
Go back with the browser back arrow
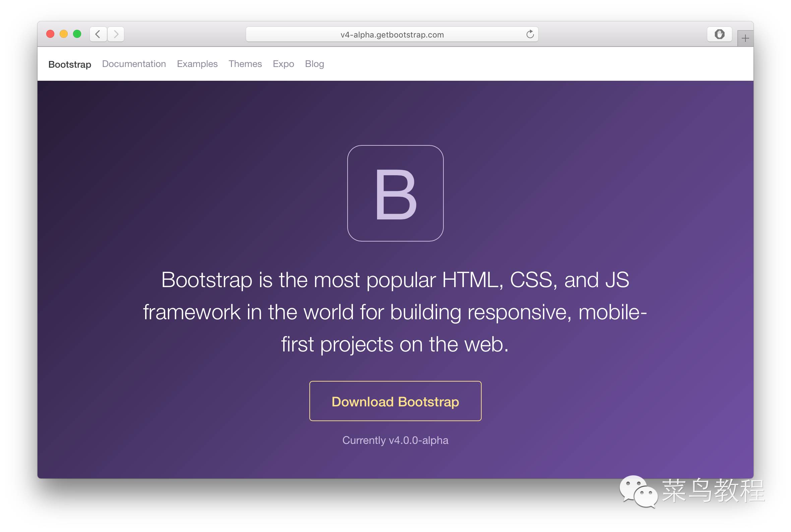click(98, 34)
